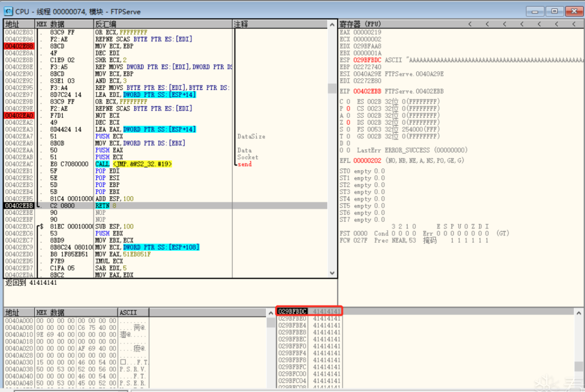Select breakpoint address 00402EA0
Screen dimensions: 585x392
(19, 116)
